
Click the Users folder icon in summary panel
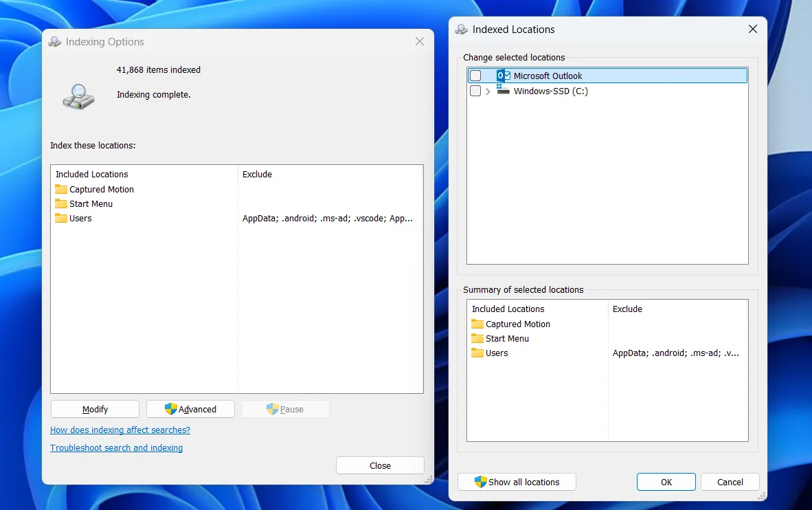[477, 353]
